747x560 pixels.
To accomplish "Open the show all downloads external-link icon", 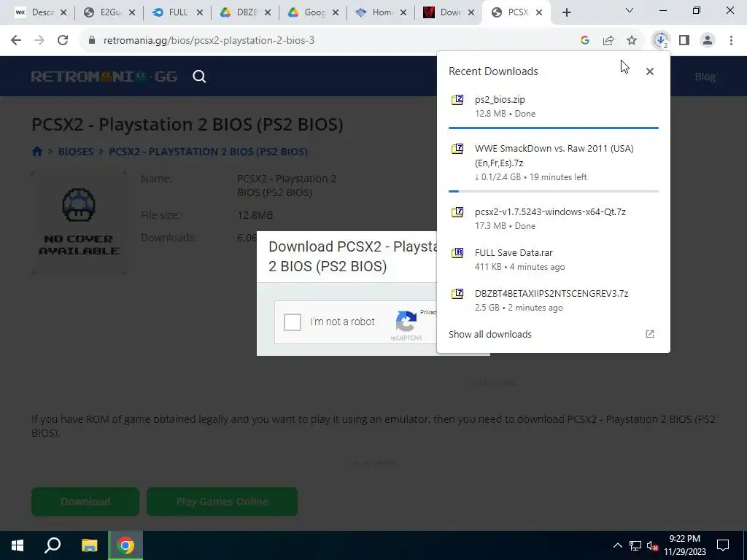I will pos(650,334).
